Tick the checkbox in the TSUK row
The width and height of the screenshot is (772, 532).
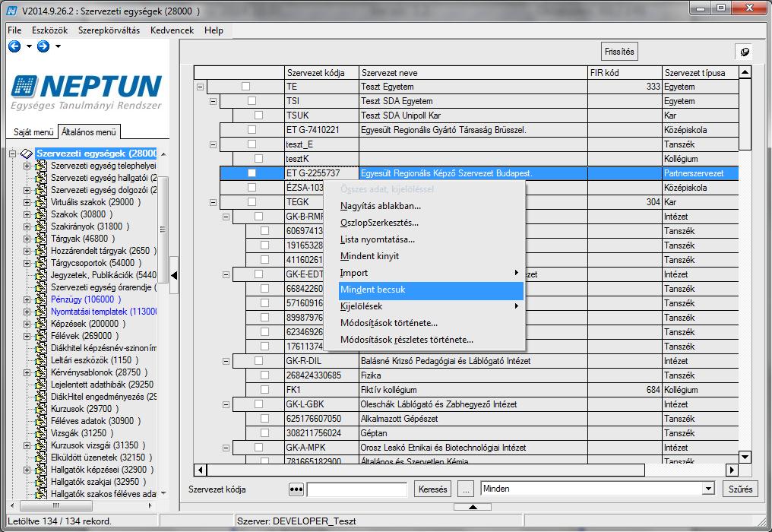pyautogui.click(x=258, y=116)
